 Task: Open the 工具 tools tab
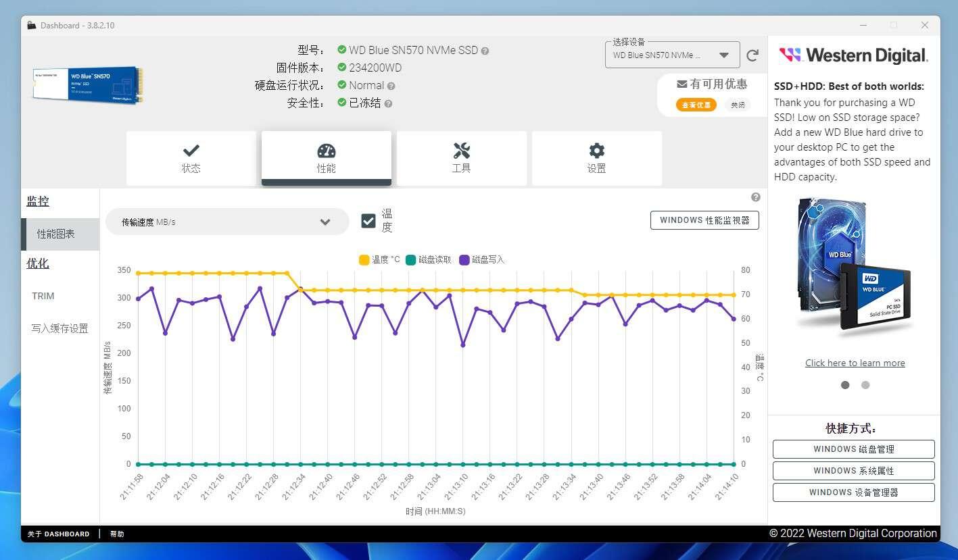pos(461,158)
